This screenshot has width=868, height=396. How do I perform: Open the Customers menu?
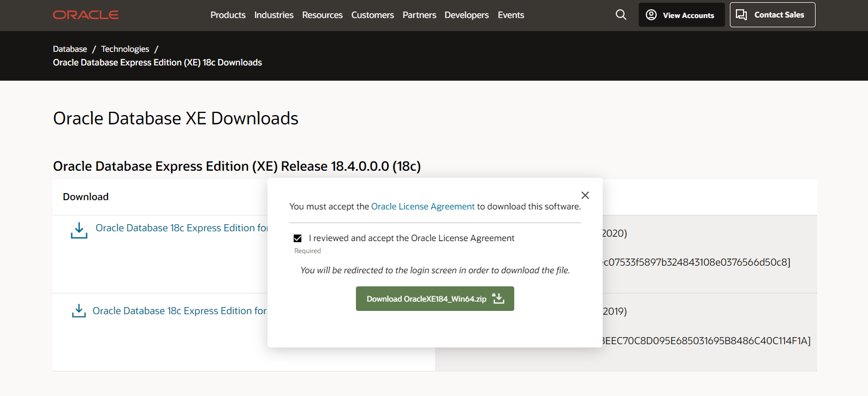click(x=372, y=15)
